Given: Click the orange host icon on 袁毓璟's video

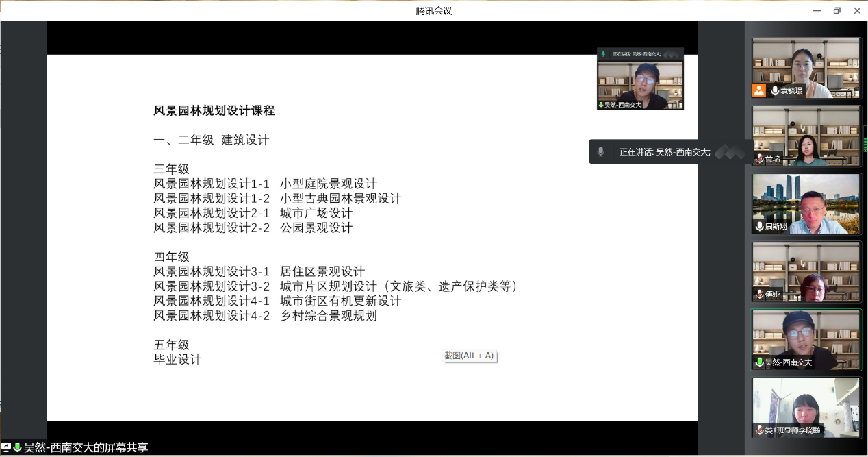Looking at the screenshot, I should (759, 90).
